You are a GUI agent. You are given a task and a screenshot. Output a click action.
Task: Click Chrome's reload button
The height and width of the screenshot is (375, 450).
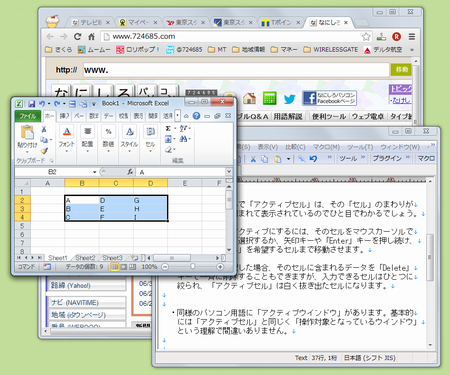(77, 37)
